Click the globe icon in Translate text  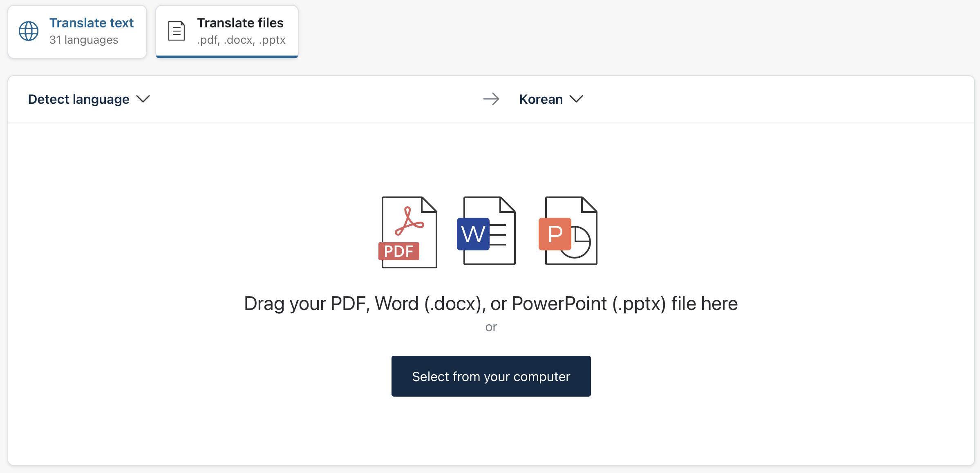pyautogui.click(x=29, y=31)
